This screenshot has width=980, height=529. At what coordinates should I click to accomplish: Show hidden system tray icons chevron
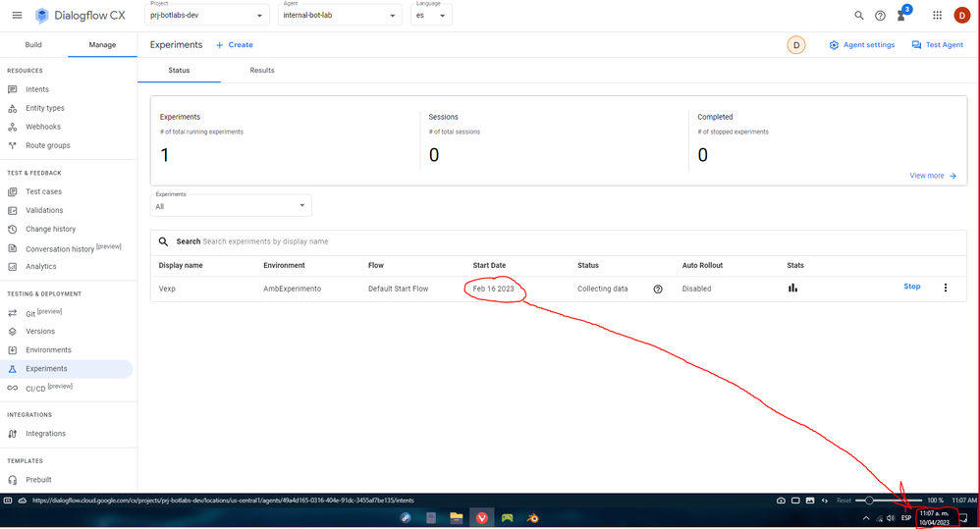(x=866, y=518)
